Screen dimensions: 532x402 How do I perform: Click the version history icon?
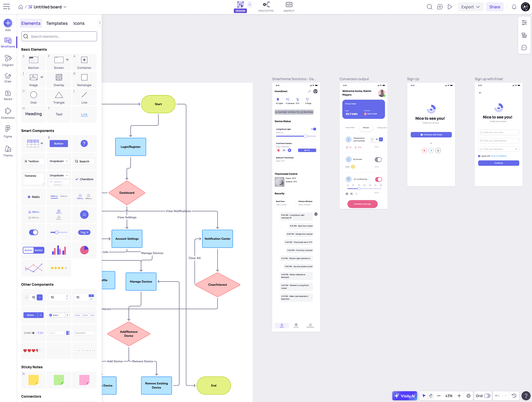pyautogui.click(x=514, y=396)
